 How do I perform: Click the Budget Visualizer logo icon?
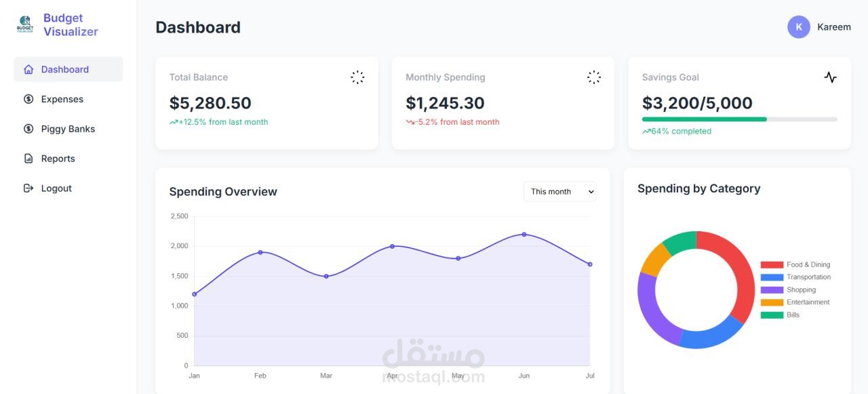pyautogui.click(x=25, y=24)
